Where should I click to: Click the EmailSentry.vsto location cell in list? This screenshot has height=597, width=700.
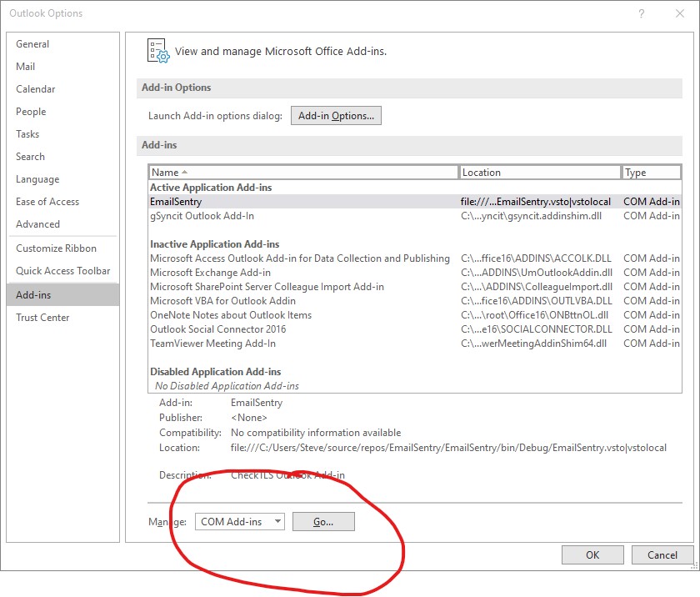536,202
